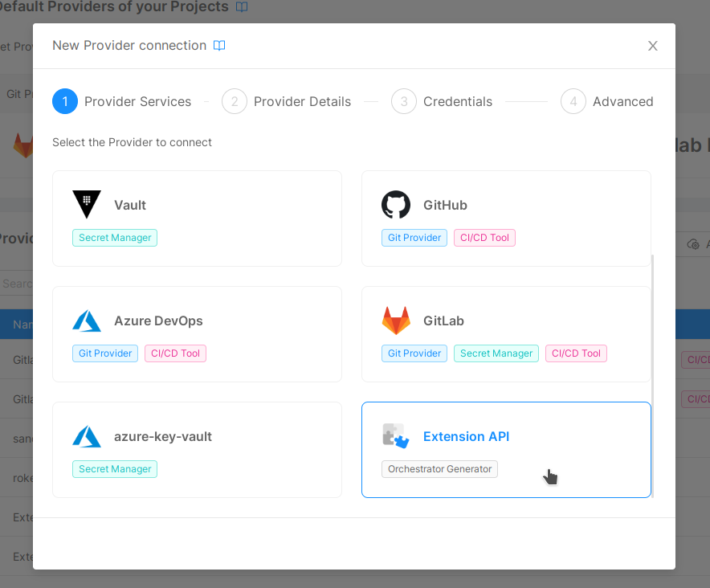Click the search field in the background panel
Viewport: 710px width, 588px height.
point(16,284)
